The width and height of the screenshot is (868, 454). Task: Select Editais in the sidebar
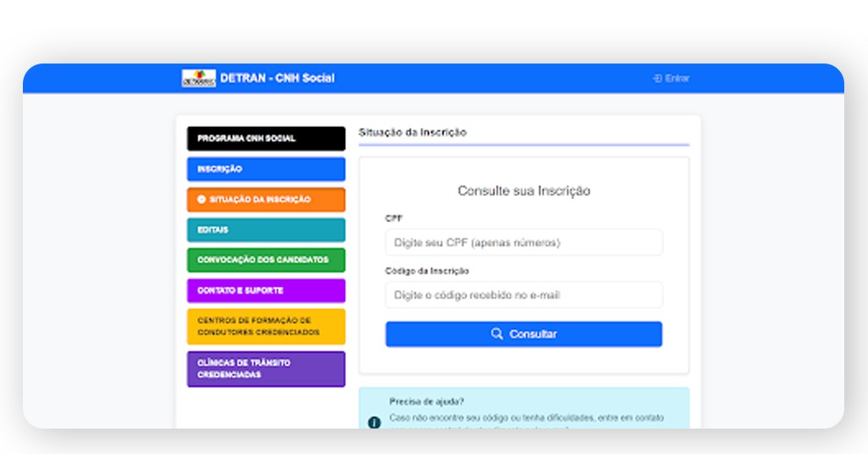pyautogui.click(x=266, y=230)
